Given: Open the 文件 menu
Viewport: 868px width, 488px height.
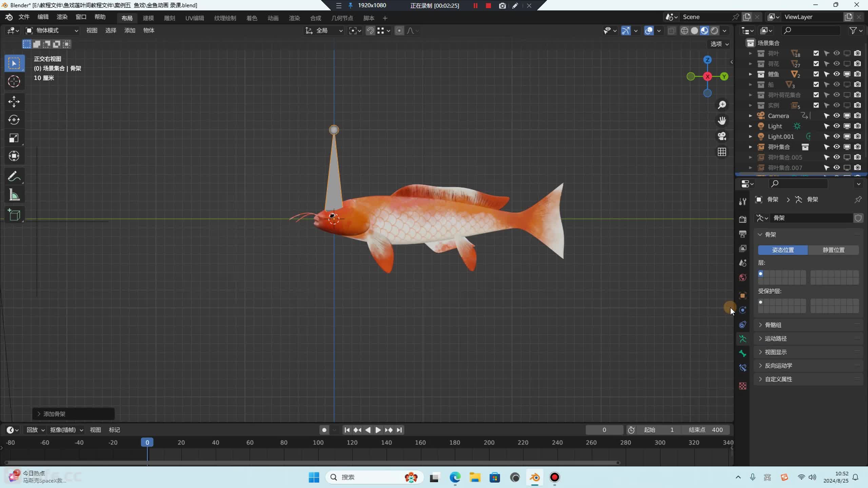Looking at the screenshot, I should (x=24, y=17).
